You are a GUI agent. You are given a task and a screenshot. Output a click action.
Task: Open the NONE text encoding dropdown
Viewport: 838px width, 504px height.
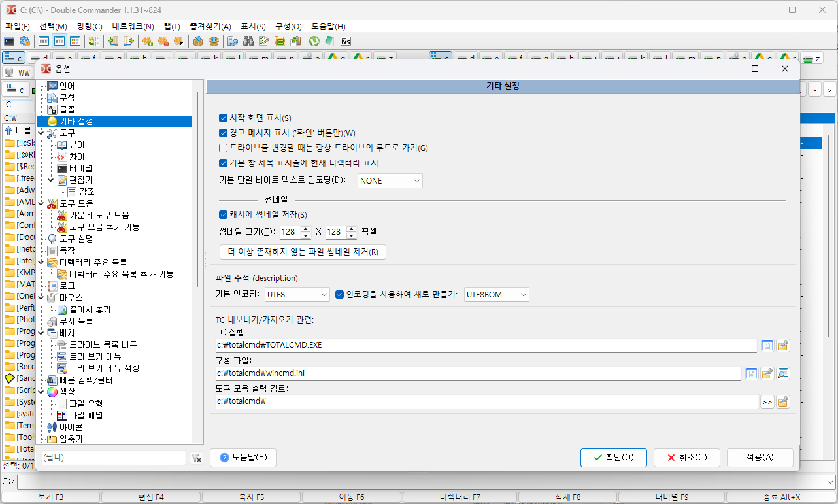[x=390, y=181]
